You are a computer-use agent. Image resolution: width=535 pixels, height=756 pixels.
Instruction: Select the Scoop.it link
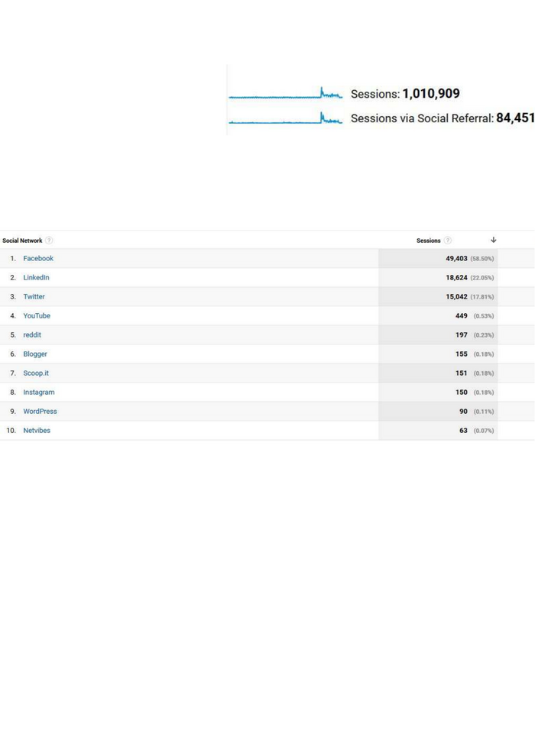click(36, 373)
